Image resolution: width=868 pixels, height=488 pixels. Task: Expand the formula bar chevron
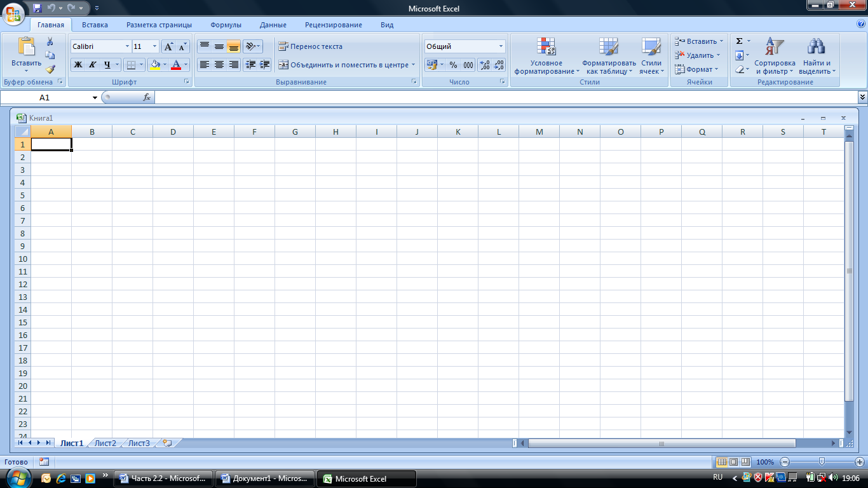pos(862,97)
